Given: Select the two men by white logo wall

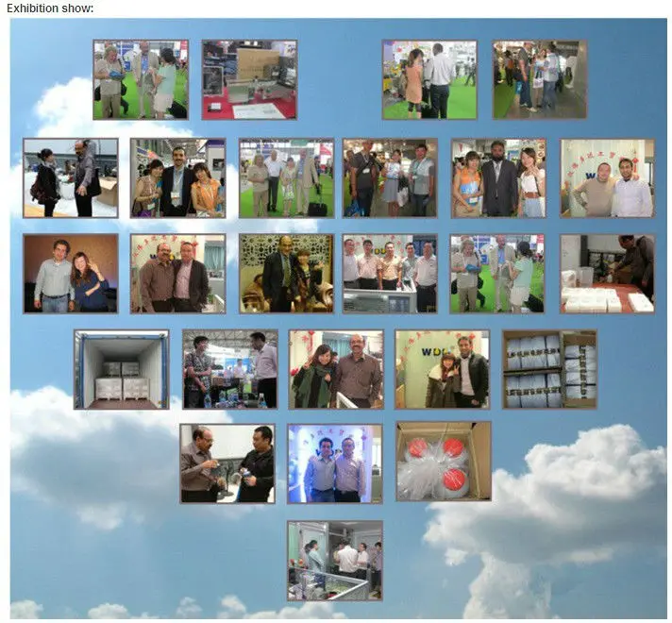Looking at the screenshot, I should 607,178.
